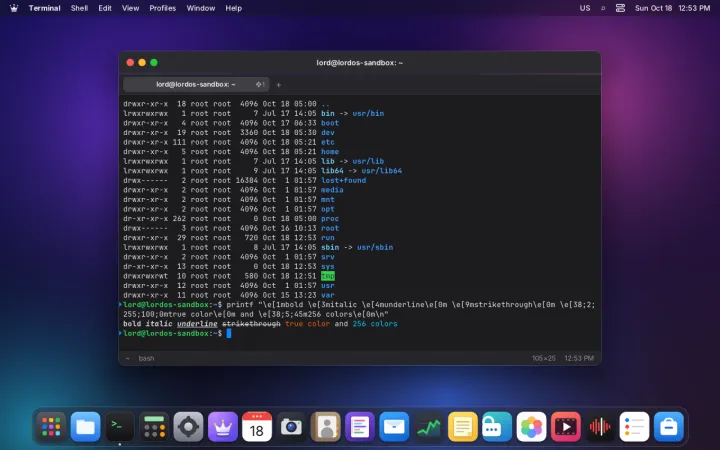Click the bash label in status bar
Viewport: 720px width, 450px height.
[x=146, y=358]
